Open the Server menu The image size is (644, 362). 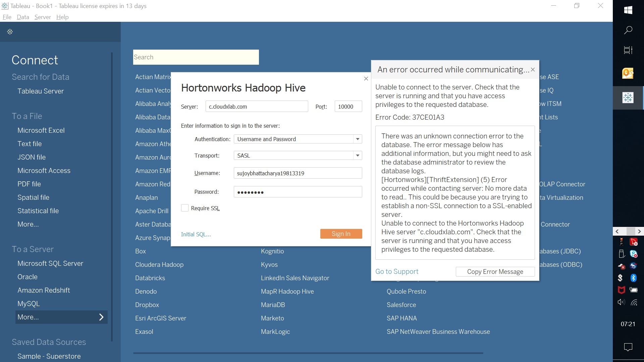click(43, 17)
